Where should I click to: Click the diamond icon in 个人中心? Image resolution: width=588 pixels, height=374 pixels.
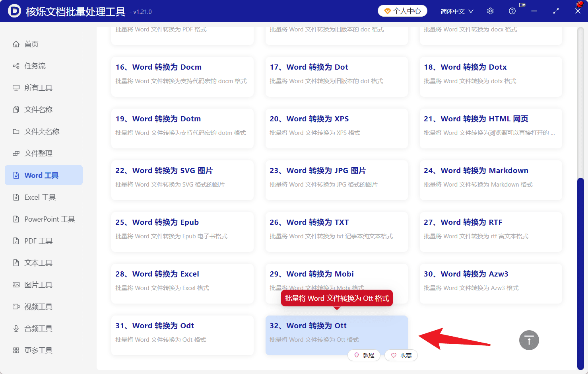point(387,11)
